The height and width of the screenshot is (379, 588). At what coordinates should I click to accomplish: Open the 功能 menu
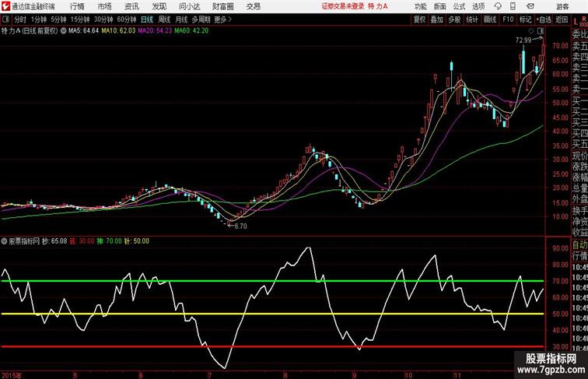coord(420,6)
